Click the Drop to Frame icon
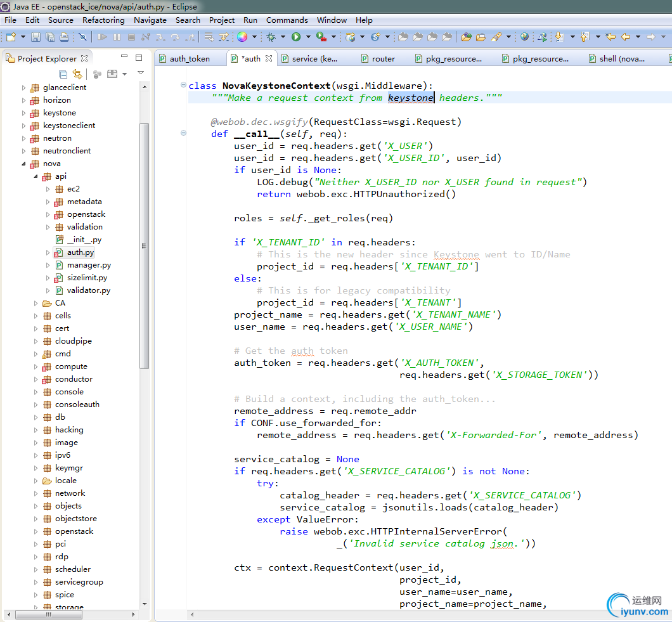The height and width of the screenshot is (622, 672). pyautogui.click(x=209, y=37)
